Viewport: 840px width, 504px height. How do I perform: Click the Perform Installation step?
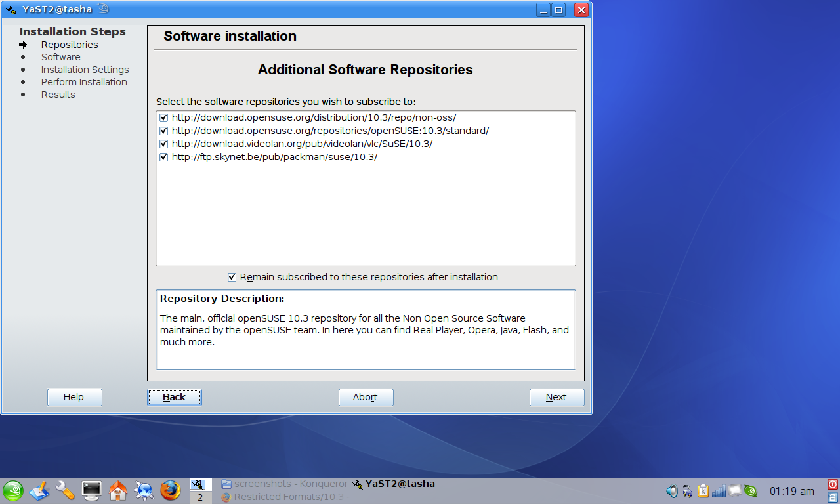pyautogui.click(x=84, y=82)
